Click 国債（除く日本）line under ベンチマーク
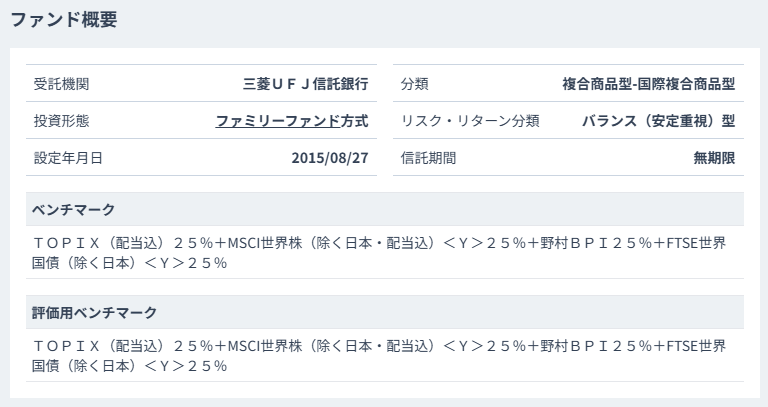Screen dimensions: 768x407 point(130,263)
